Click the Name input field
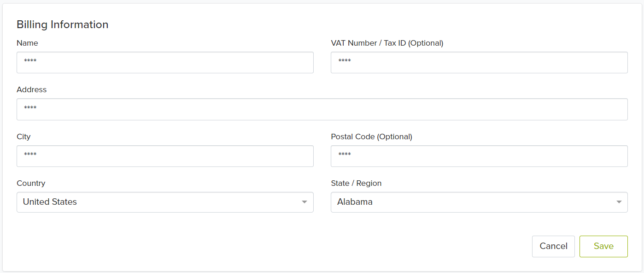The height and width of the screenshot is (273, 644). pyautogui.click(x=165, y=62)
